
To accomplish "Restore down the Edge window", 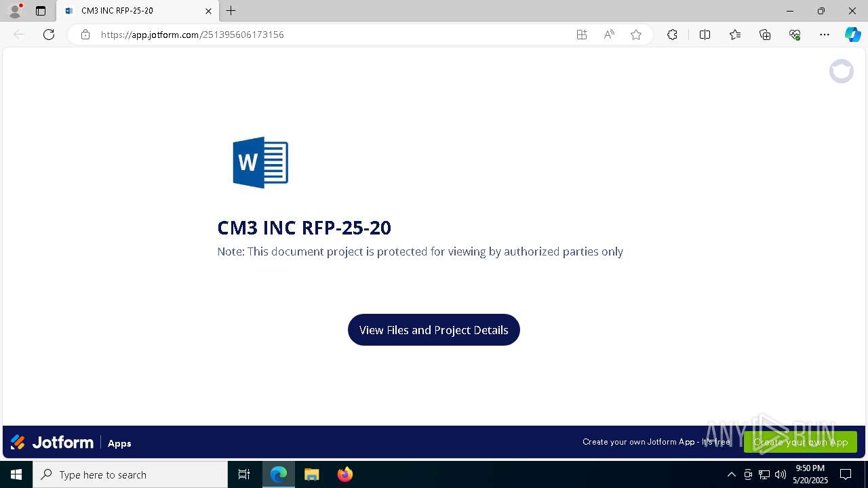I will pos(821,11).
